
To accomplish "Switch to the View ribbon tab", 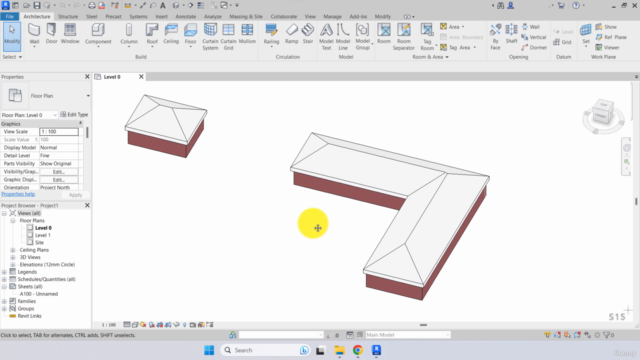I will 310,16.
